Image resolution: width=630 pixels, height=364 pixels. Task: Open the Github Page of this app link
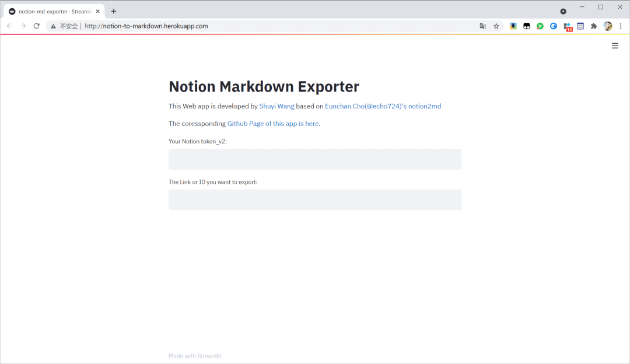[x=273, y=124]
